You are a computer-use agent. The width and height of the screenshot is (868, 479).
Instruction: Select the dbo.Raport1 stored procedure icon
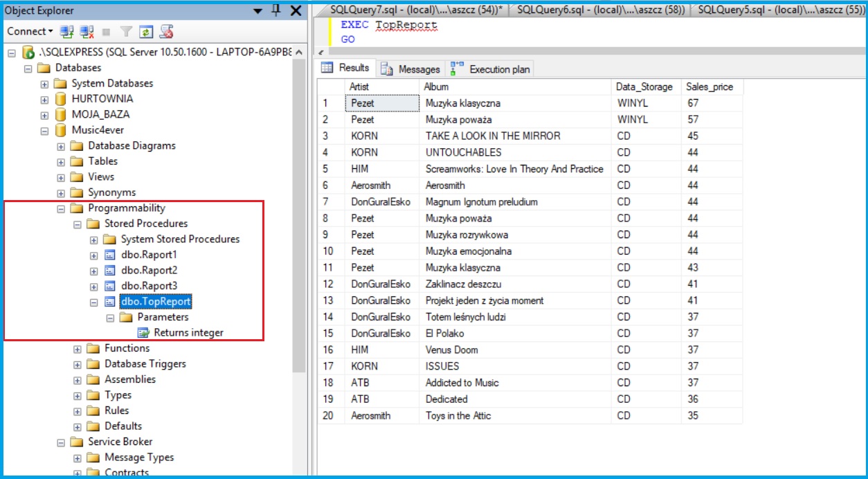click(x=110, y=255)
